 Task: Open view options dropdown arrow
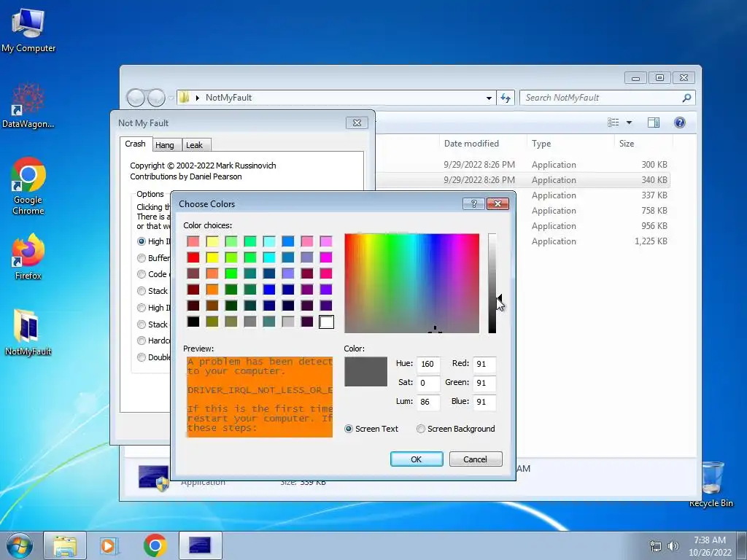[629, 122]
